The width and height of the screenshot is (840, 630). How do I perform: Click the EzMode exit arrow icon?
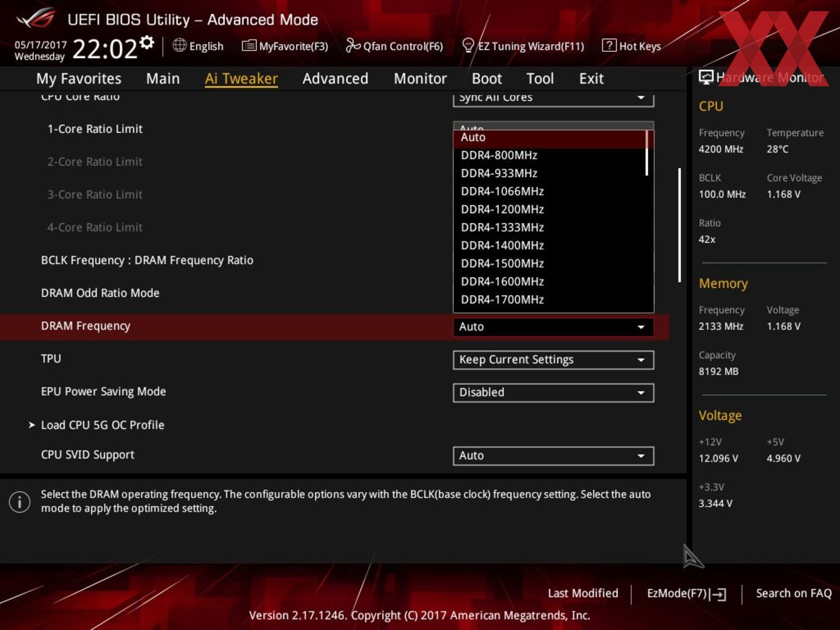pyautogui.click(x=718, y=594)
